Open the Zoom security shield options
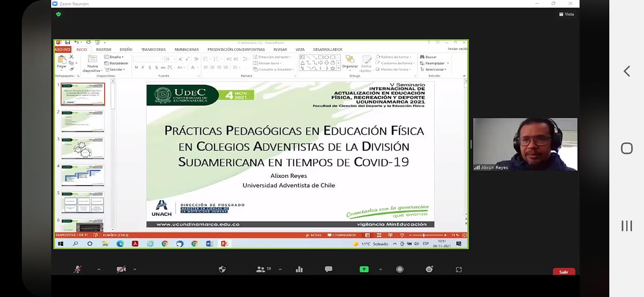This screenshot has width=644, height=297. (x=222, y=269)
